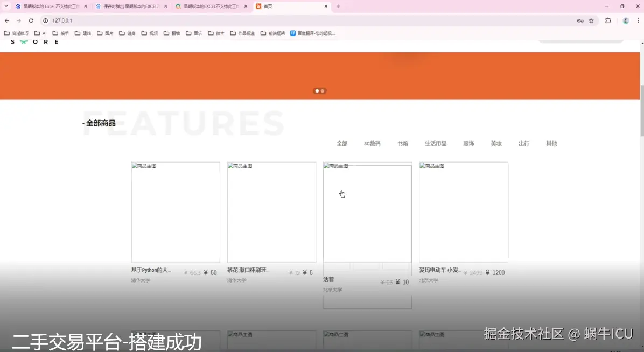Click the 基于Python的大 product title
Screen dimensions: 644x352
pyautogui.click(x=151, y=270)
